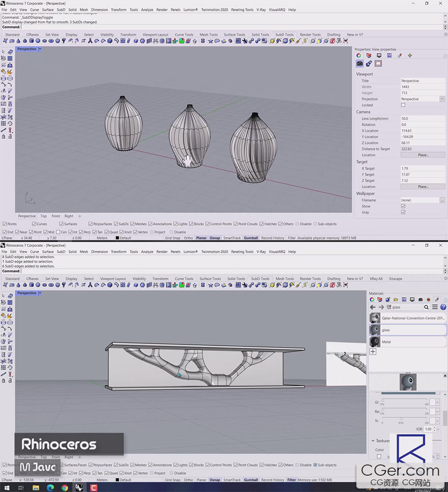Open the Tr value dropdown arrow

click(437, 421)
